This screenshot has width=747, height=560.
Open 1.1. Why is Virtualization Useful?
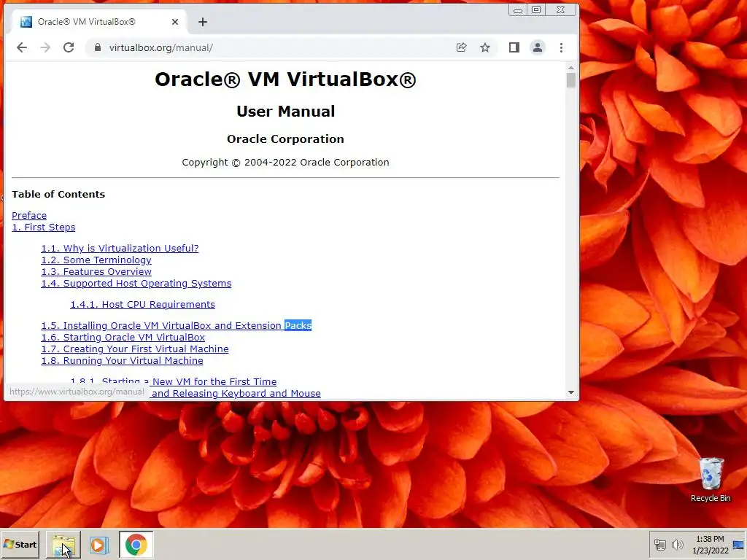pos(120,248)
